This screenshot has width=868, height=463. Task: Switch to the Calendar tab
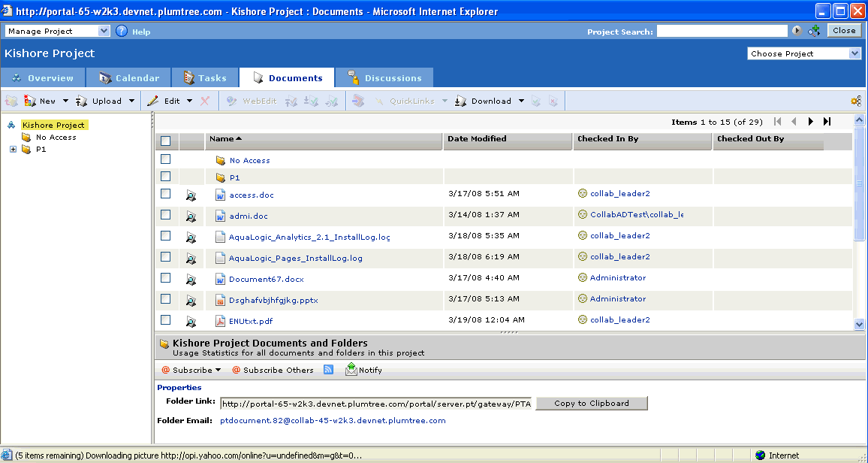[128, 78]
